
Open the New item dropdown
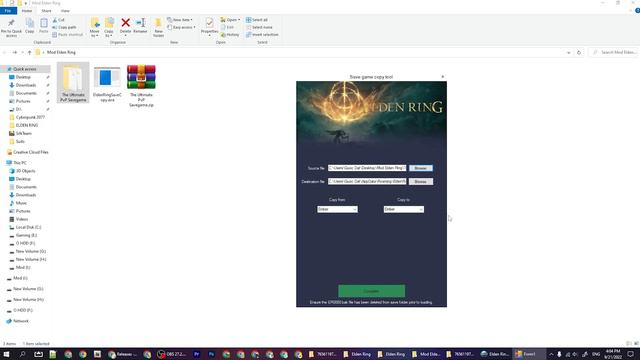pyautogui.click(x=180, y=20)
